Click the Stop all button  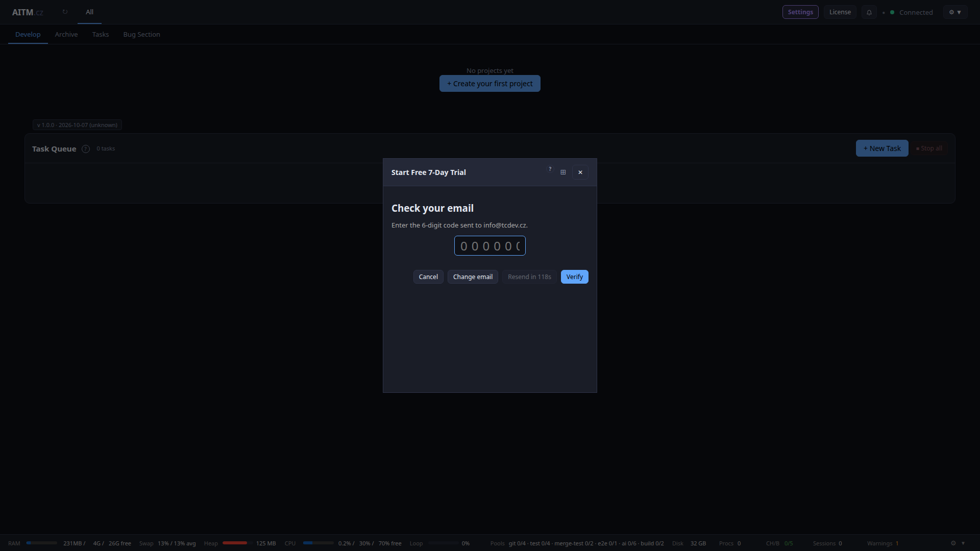tap(929, 148)
